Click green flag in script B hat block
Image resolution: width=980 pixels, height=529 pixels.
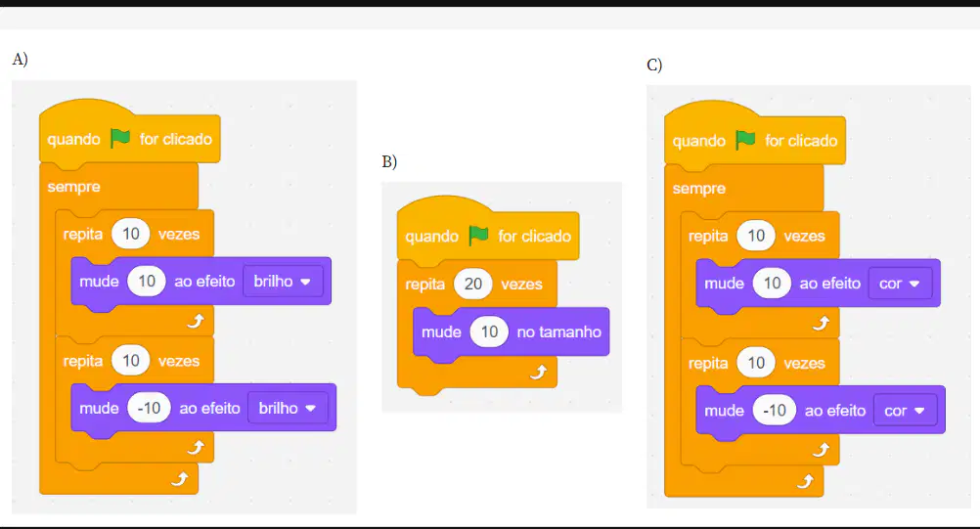[x=478, y=236]
